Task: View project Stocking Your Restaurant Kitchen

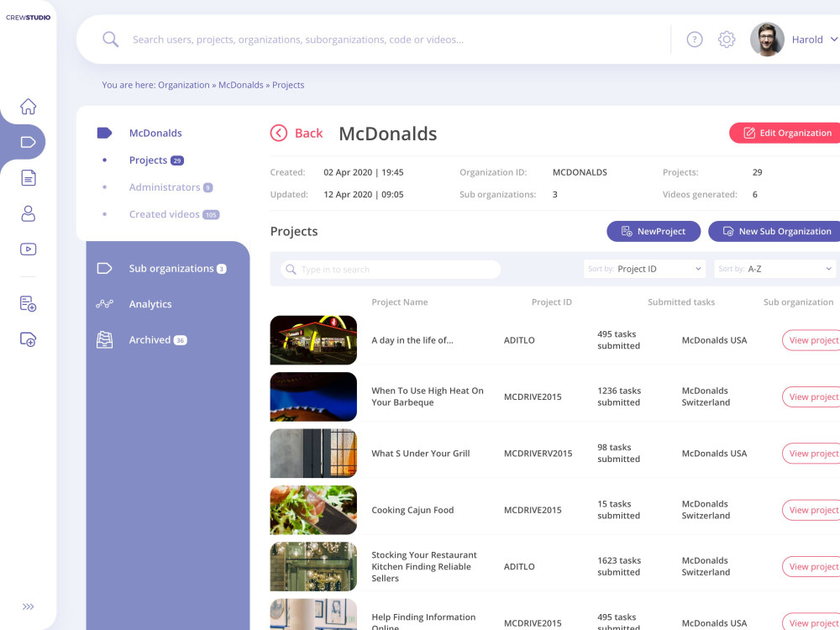Action: 811,567
